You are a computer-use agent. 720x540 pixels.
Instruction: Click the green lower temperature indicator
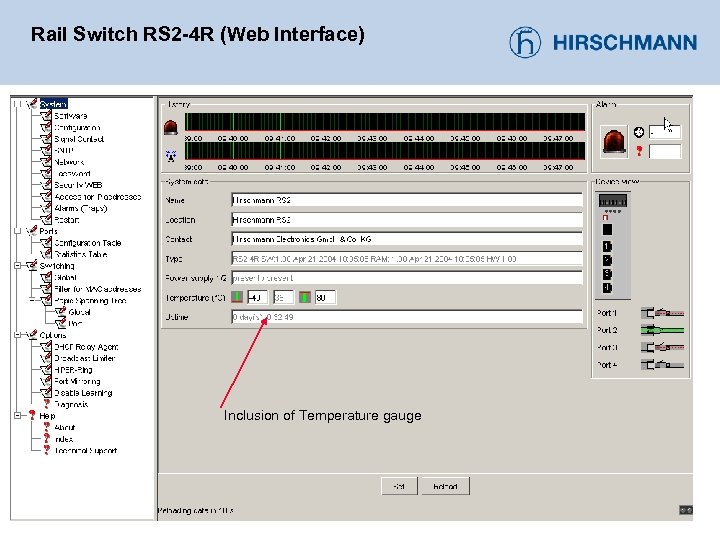pyautogui.click(x=237, y=298)
